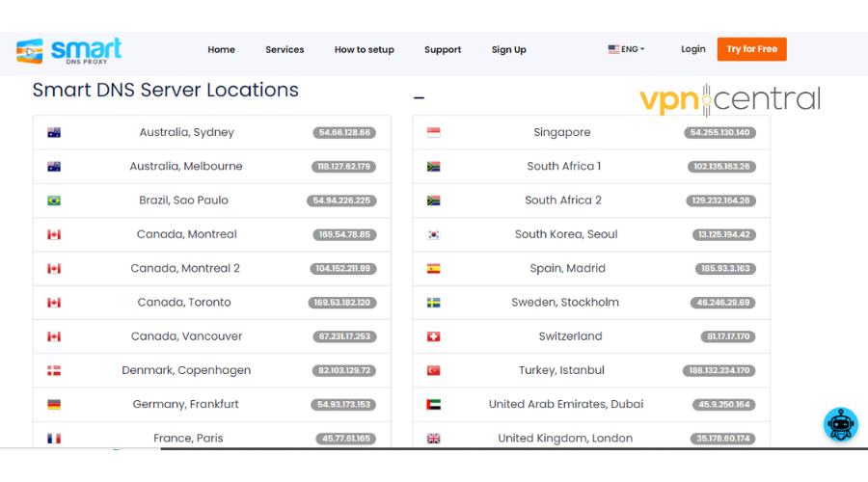Select IP address 82.103.129.72

pos(344,371)
